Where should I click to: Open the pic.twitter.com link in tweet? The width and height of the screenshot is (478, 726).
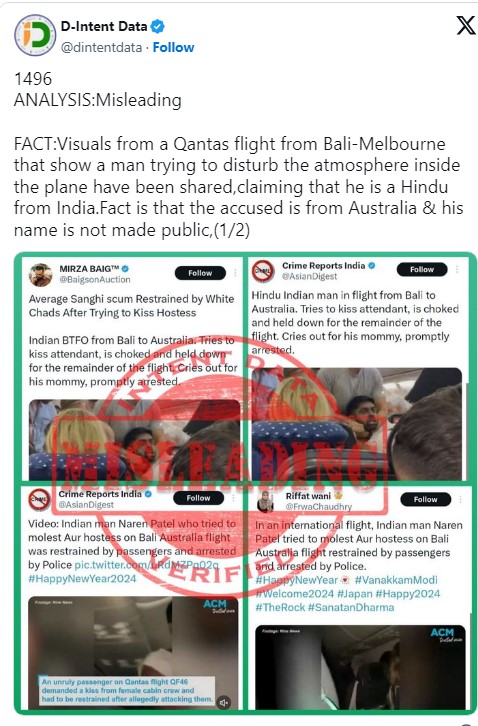(x=146, y=565)
